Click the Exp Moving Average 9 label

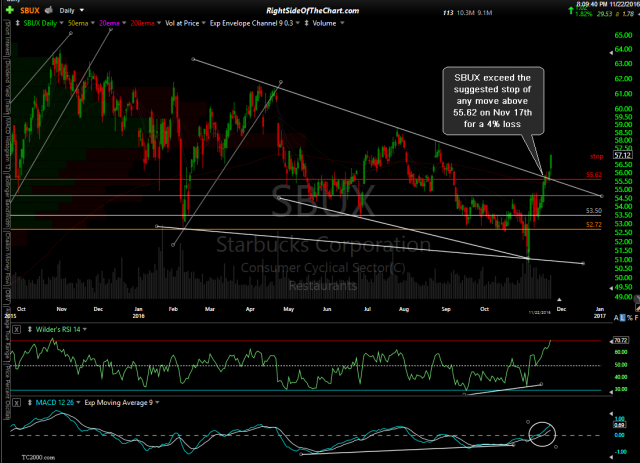click(x=118, y=403)
